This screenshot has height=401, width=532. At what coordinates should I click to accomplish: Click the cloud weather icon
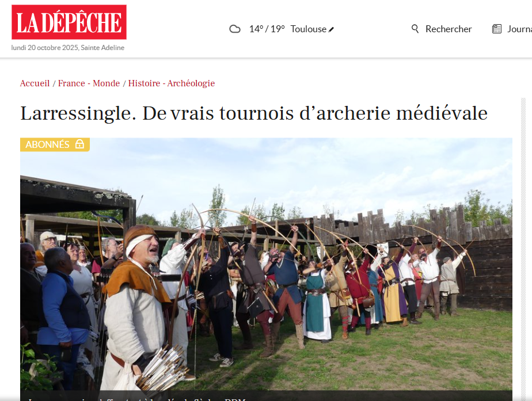pos(235,29)
